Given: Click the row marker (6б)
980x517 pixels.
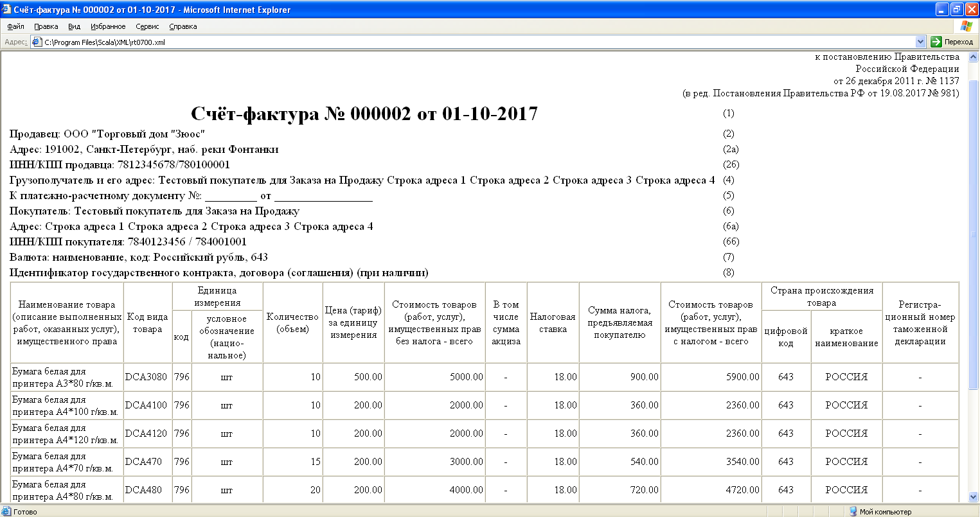Looking at the screenshot, I should coord(731,241).
